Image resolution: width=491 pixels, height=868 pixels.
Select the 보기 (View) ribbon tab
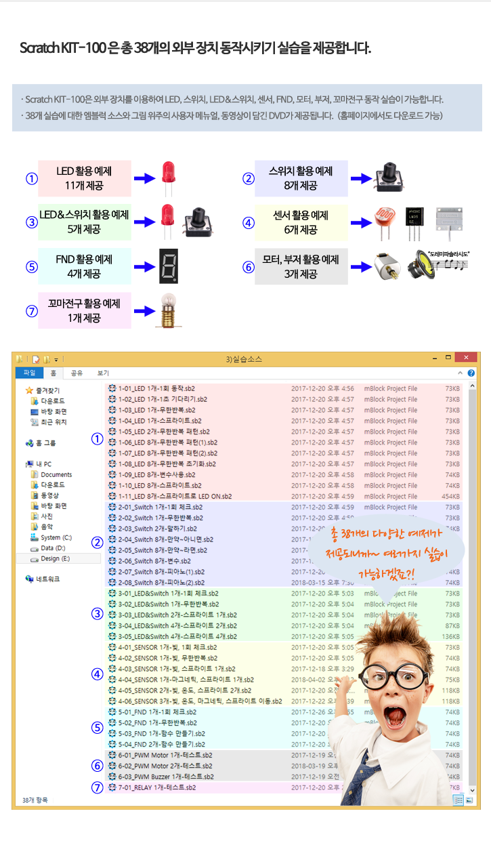(103, 373)
